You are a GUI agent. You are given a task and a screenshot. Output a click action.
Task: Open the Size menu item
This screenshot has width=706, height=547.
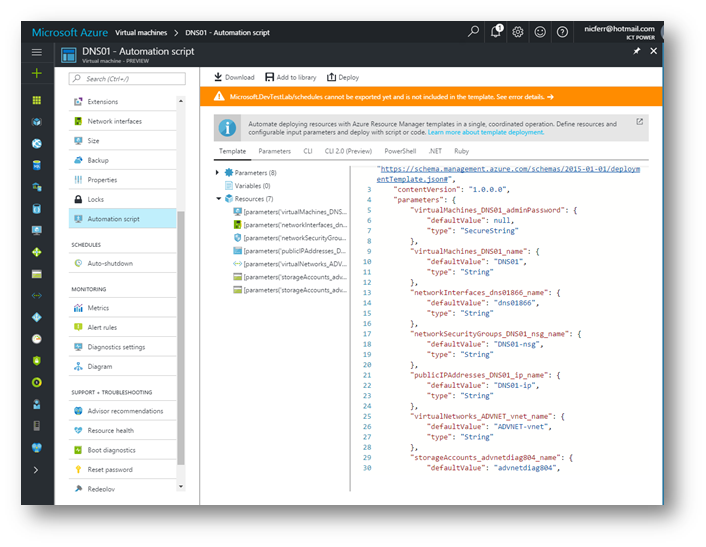[122, 140]
